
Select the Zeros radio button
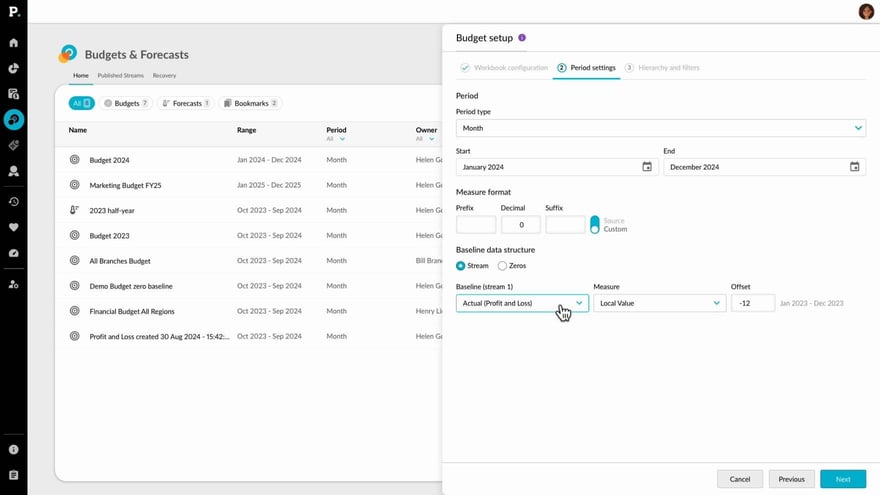point(502,266)
